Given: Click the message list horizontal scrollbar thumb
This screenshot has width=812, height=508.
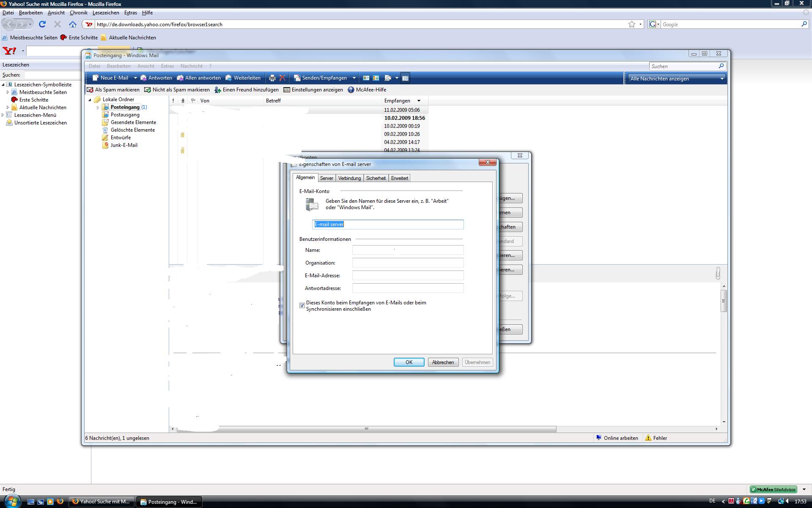Looking at the screenshot, I should tap(366, 429).
